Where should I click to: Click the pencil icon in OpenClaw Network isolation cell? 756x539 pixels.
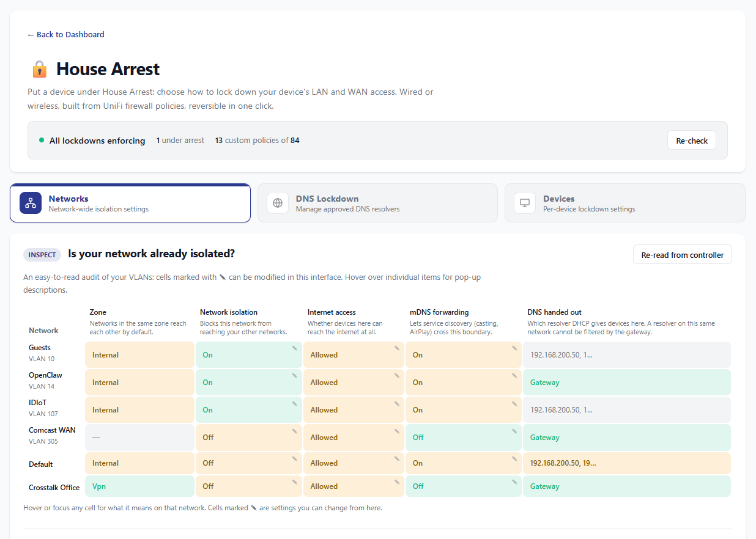[294, 376]
